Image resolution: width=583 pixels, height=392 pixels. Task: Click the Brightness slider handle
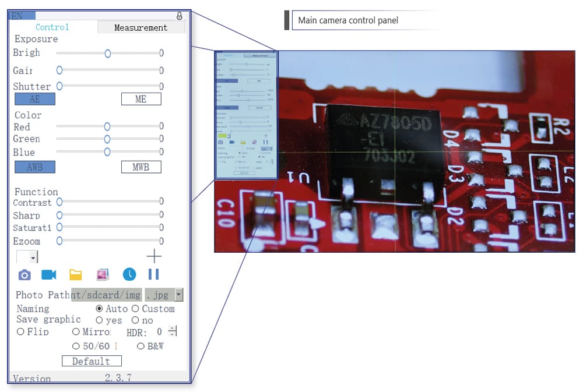[x=107, y=54]
